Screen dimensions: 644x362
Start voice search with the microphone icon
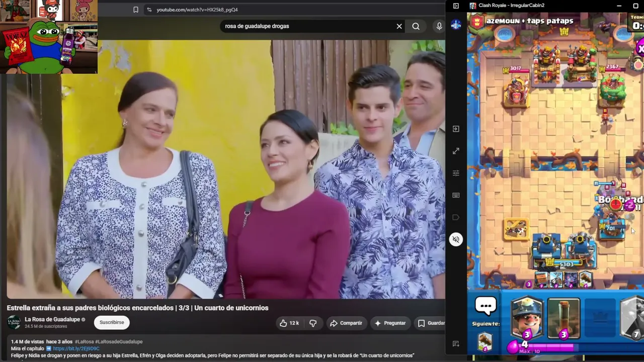pyautogui.click(x=439, y=26)
